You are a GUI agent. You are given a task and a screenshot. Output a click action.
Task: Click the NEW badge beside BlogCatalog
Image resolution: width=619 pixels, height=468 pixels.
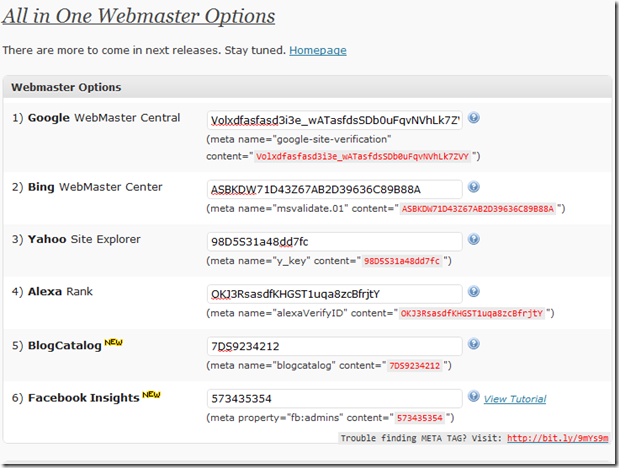pos(113,342)
